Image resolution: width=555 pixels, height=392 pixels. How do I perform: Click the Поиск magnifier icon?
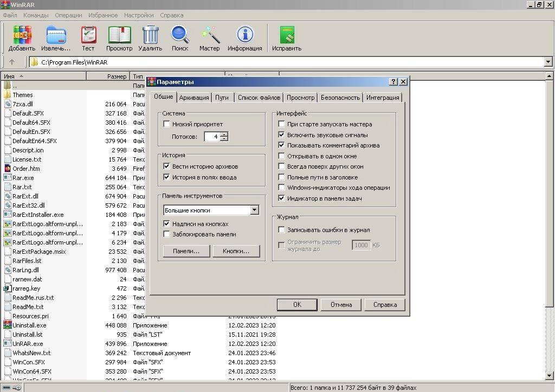(180, 35)
